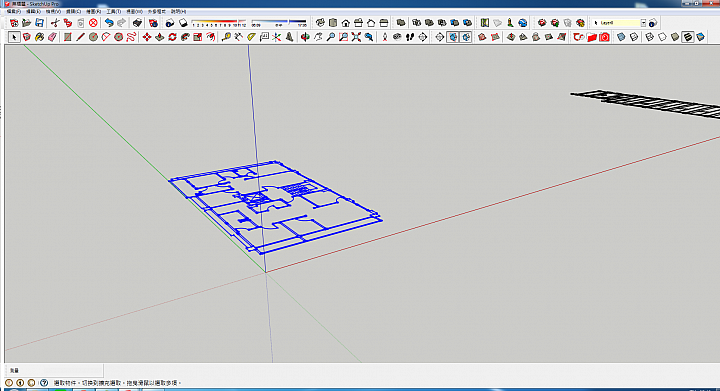The height and width of the screenshot is (391, 720).
Task: Pick the Protractor tool
Action: (x=251, y=37)
